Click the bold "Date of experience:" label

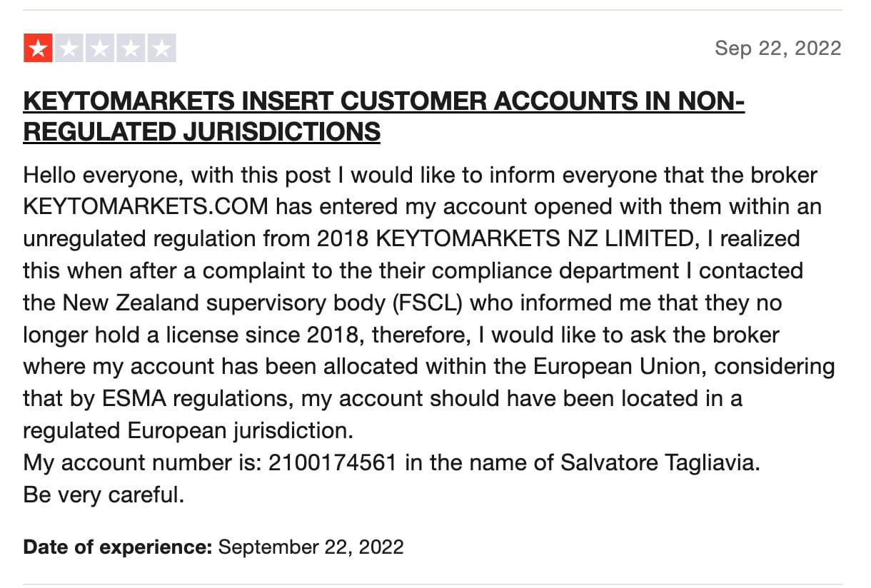click(x=118, y=547)
